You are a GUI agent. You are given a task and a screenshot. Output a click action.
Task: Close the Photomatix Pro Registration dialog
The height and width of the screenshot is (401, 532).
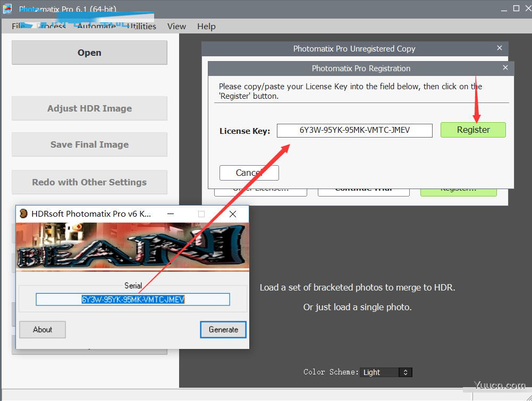tap(505, 67)
